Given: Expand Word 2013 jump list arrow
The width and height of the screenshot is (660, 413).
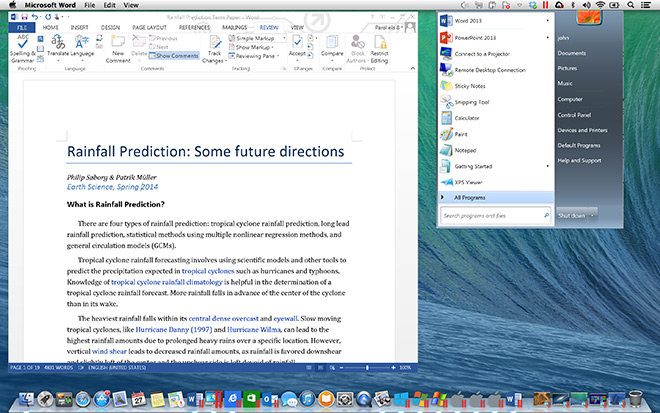Looking at the screenshot, I should [x=548, y=21].
